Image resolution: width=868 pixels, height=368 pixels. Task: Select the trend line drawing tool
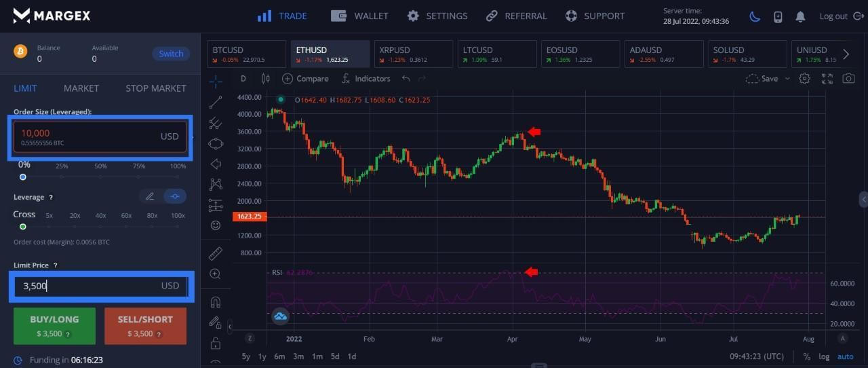coord(216,103)
